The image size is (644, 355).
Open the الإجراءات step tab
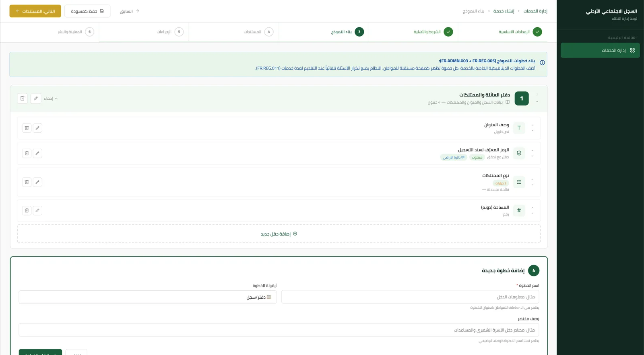(x=170, y=32)
